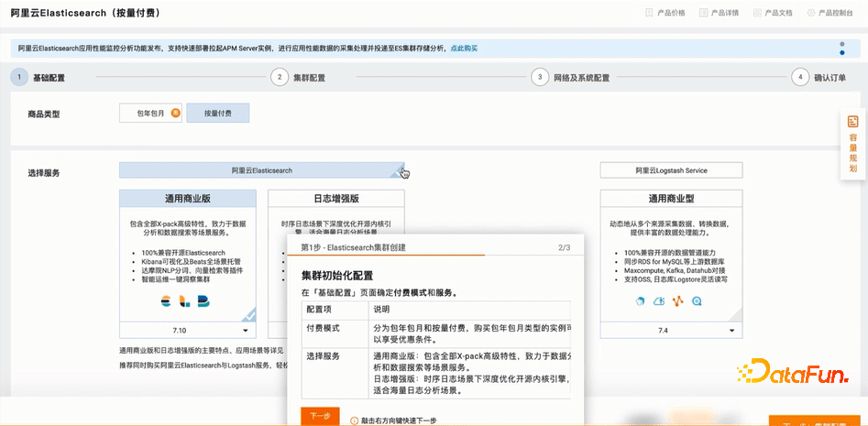Go to step 3 网络及系统配置

570,78
